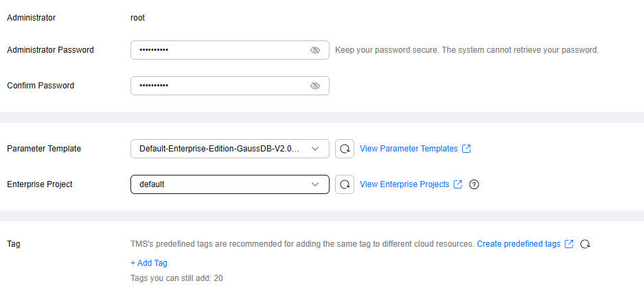Open the View Parameter Templates link
This screenshot has height=292, width=644.
coord(409,149)
